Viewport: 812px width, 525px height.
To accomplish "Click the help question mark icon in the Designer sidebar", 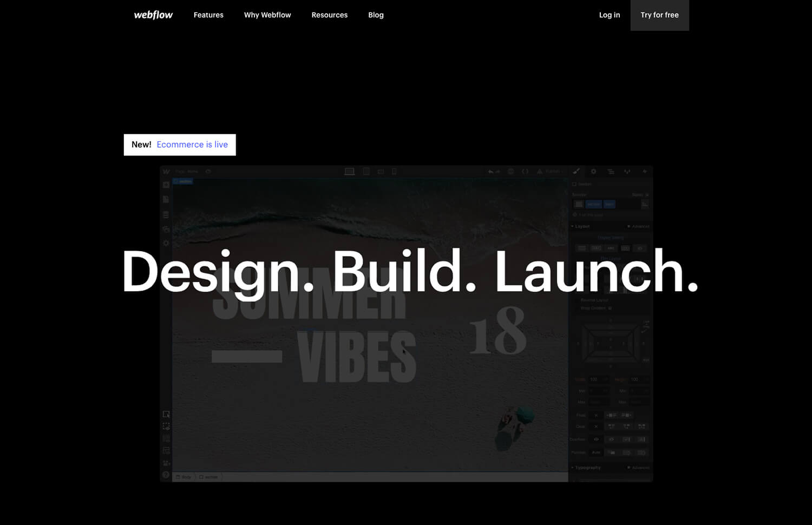I will 166,475.
